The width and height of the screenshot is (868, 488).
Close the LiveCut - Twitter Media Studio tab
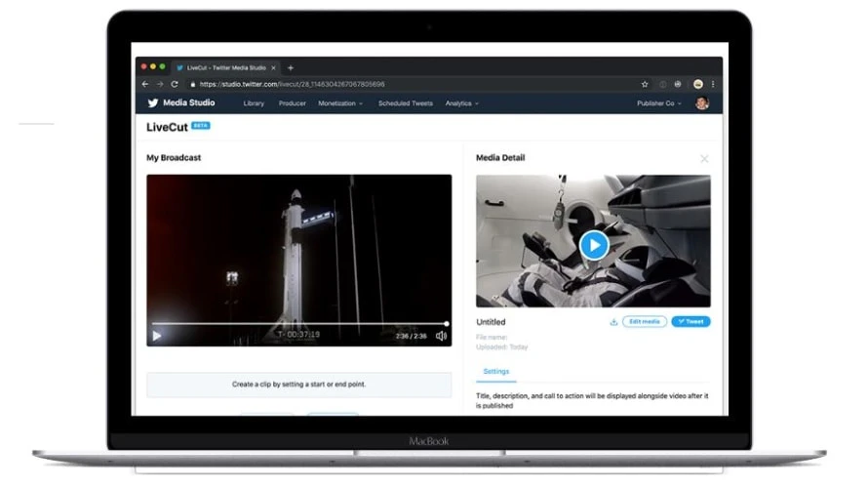pyautogui.click(x=273, y=67)
